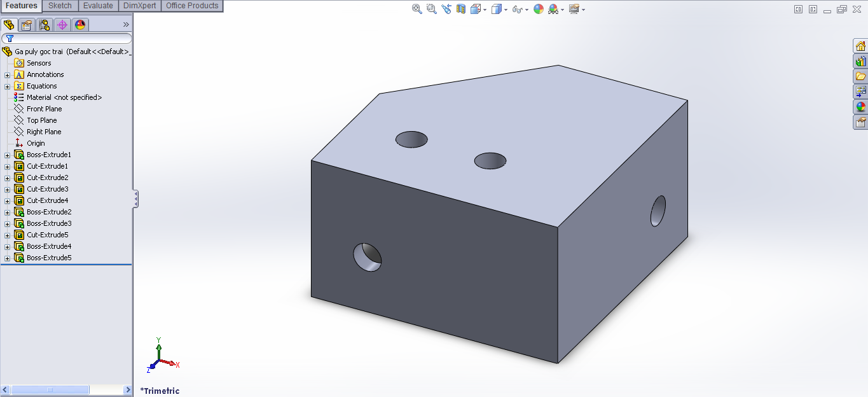Screen dimensions: 868x397
Task: Open the Hide/Show Items dropdown arrow
Action: pos(527,10)
